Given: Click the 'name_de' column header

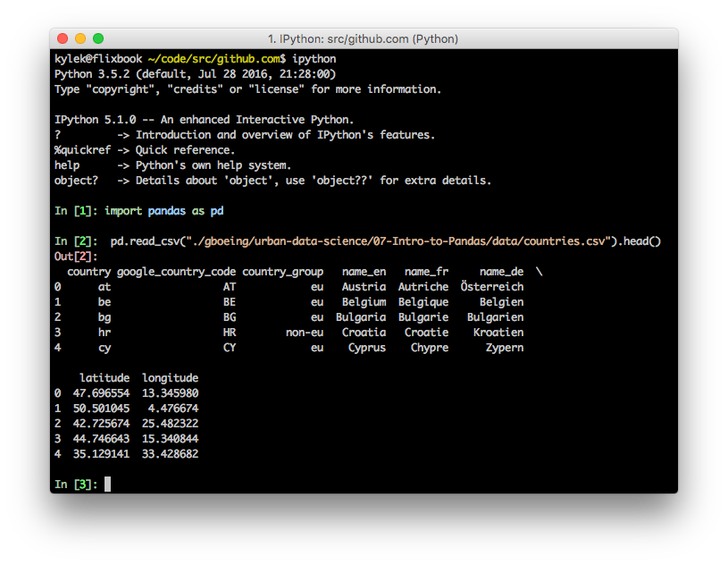Looking at the screenshot, I should 501,272.
